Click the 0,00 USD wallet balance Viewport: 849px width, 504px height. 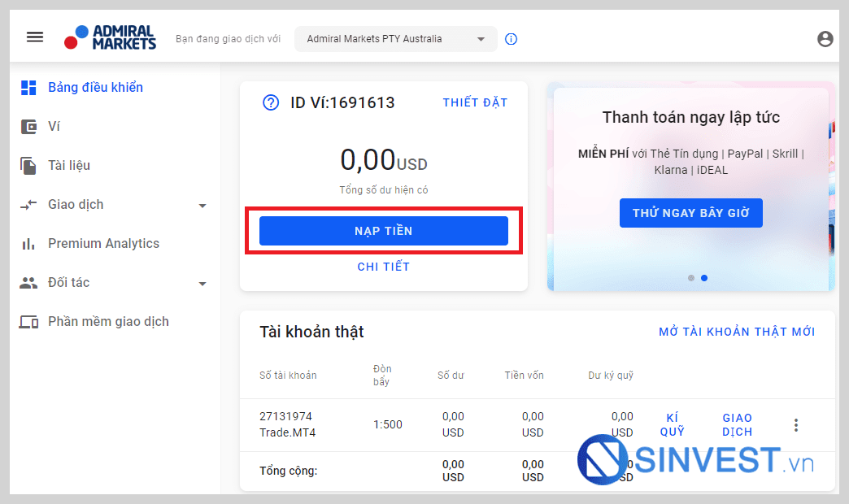pos(383,159)
